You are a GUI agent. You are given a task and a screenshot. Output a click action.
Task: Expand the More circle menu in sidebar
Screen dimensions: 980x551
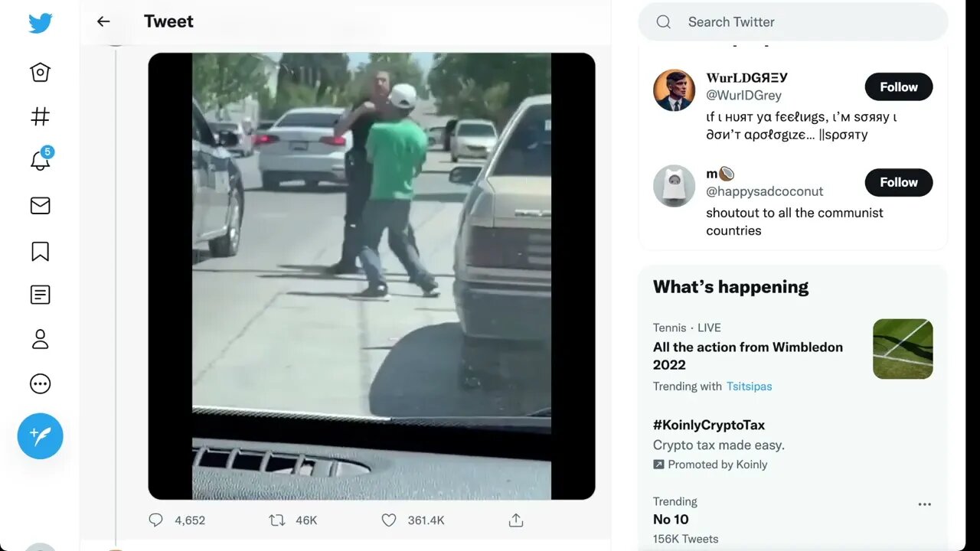pos(40,383)
